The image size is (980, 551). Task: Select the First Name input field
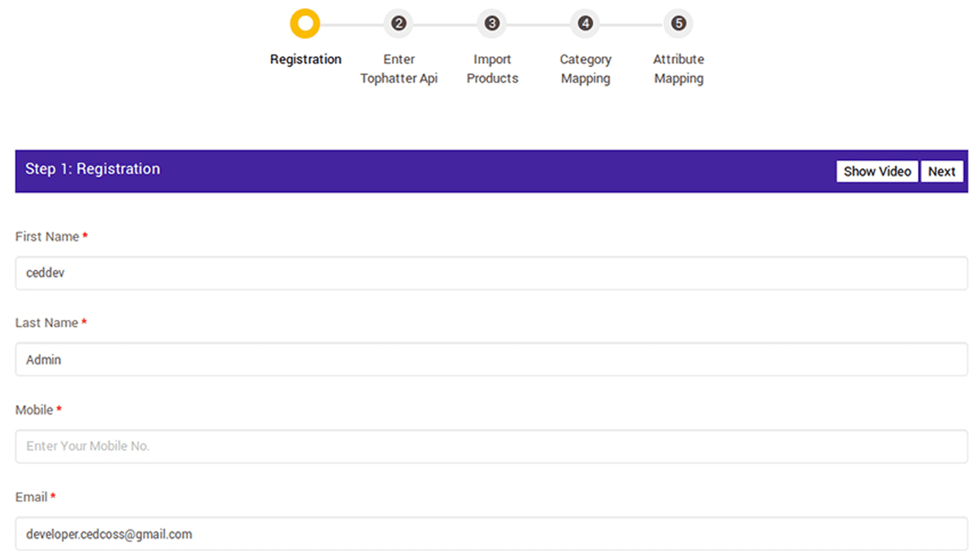coord(490,273)
